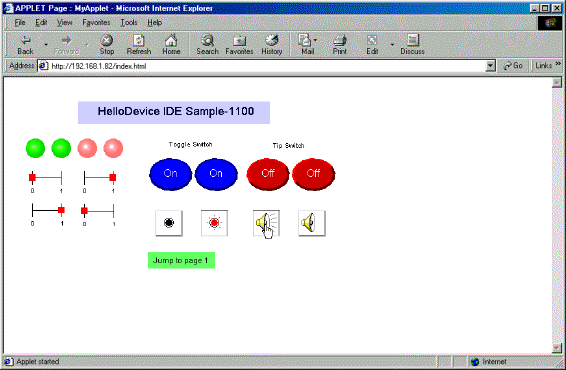
Task: Expand the Mail button dropdown arrow
Action: point(315,40)
